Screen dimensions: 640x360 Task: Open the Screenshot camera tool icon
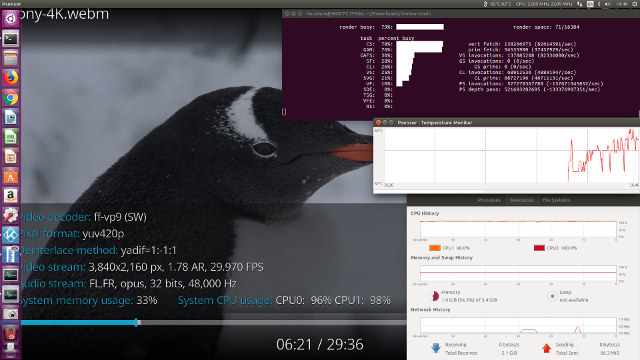click(10, 313)
